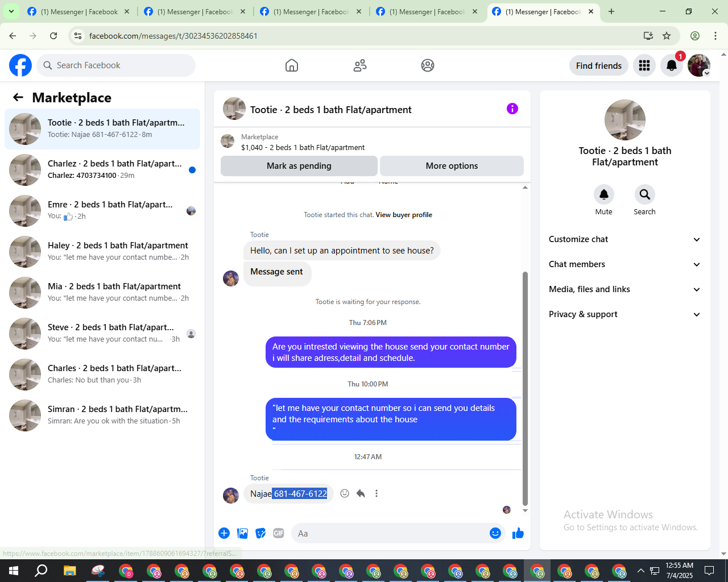Click the browser address bar URL
Viewport: 728px width, 582px height.
tap(173, 36)
